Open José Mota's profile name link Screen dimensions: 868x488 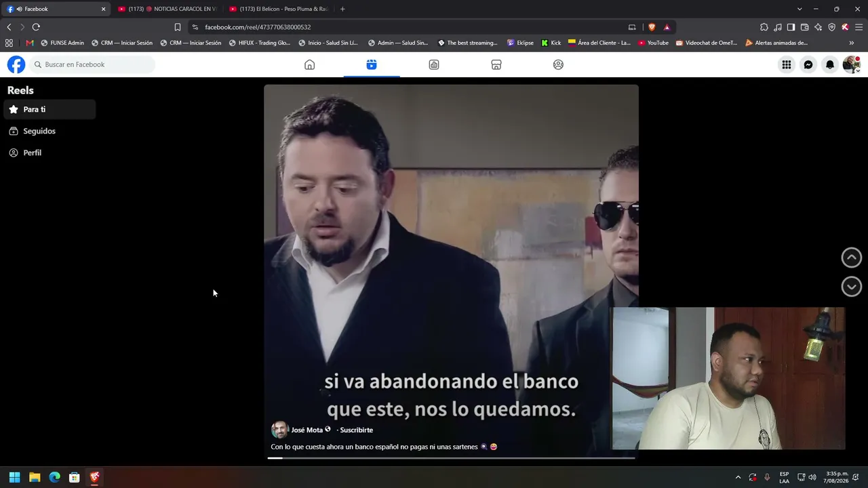pyautogui.click(x=307, y=430)
